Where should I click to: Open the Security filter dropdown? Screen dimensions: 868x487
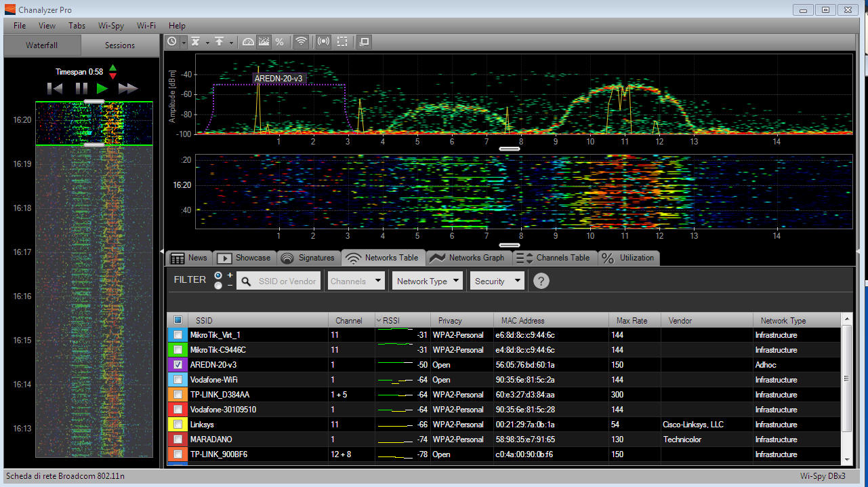(498, 281)
